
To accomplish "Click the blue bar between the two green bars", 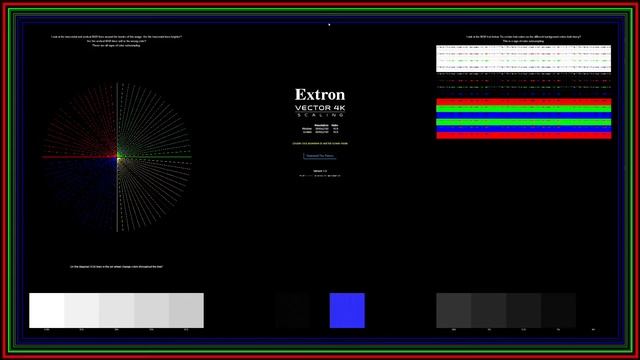I will pyautogui.click(x=524, y=116).
